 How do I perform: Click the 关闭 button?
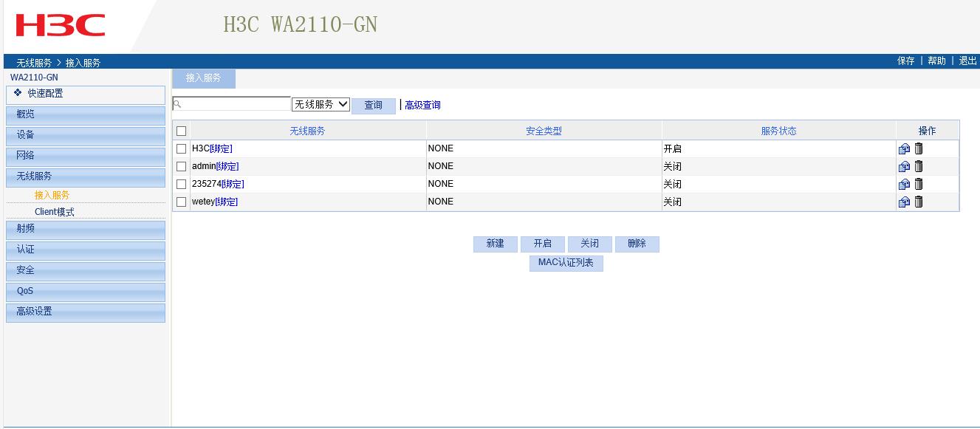click(x=590, y=244)
